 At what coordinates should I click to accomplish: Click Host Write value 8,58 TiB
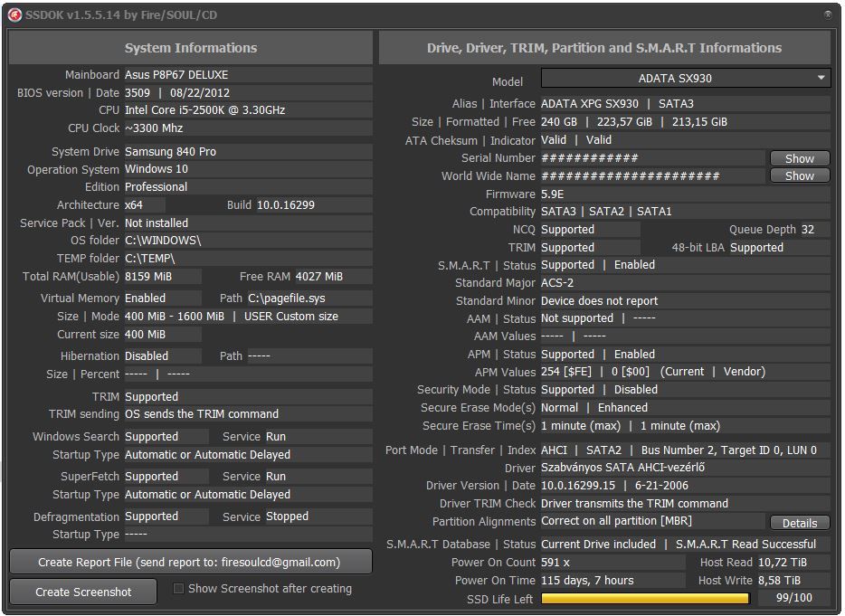[x=779, y=581]
